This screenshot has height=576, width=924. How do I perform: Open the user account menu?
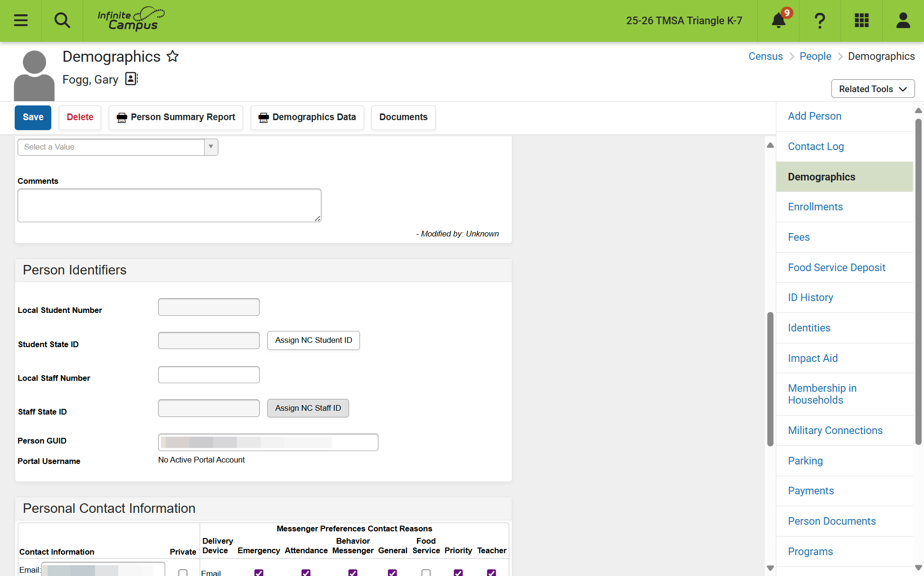click(903, 20)
